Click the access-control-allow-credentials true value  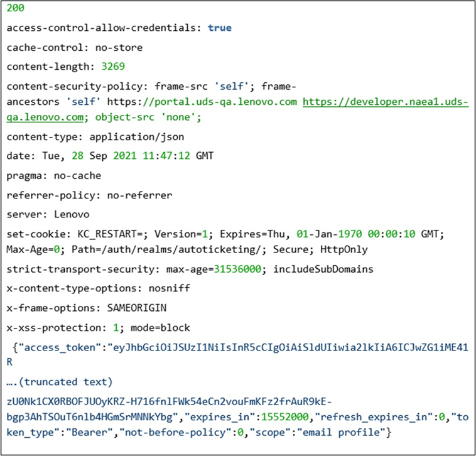220,28
